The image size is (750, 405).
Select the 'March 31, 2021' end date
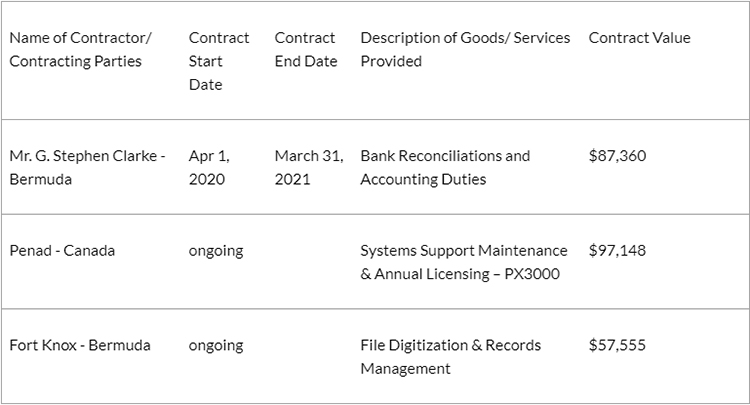pos(308,168)
